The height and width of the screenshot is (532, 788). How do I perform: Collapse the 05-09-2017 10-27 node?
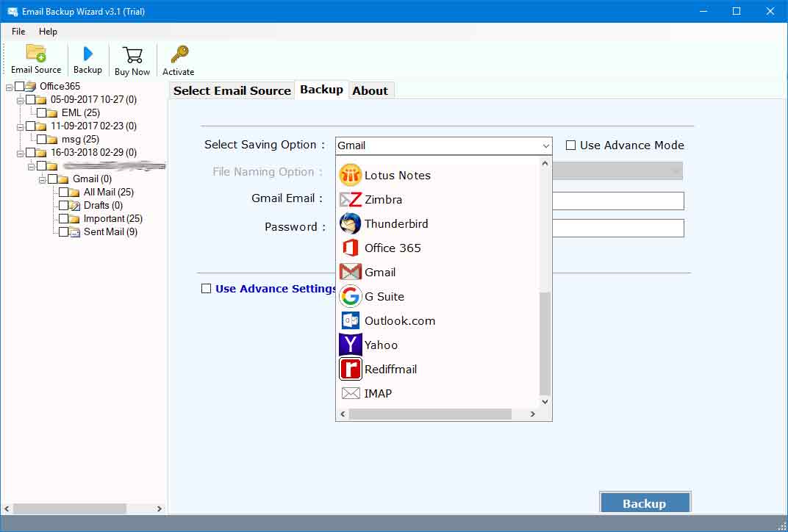pyautogui.click(x=20, y=101)
